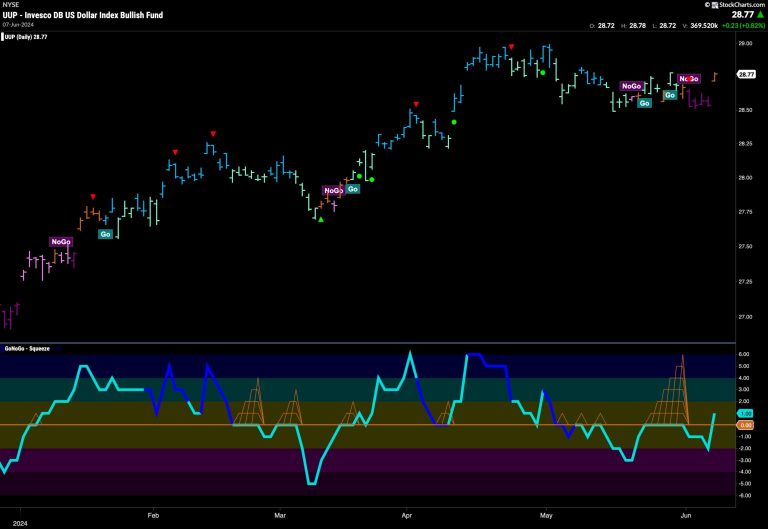
Task: Click the 27.50 price axis label
Action: pos(745,246)
